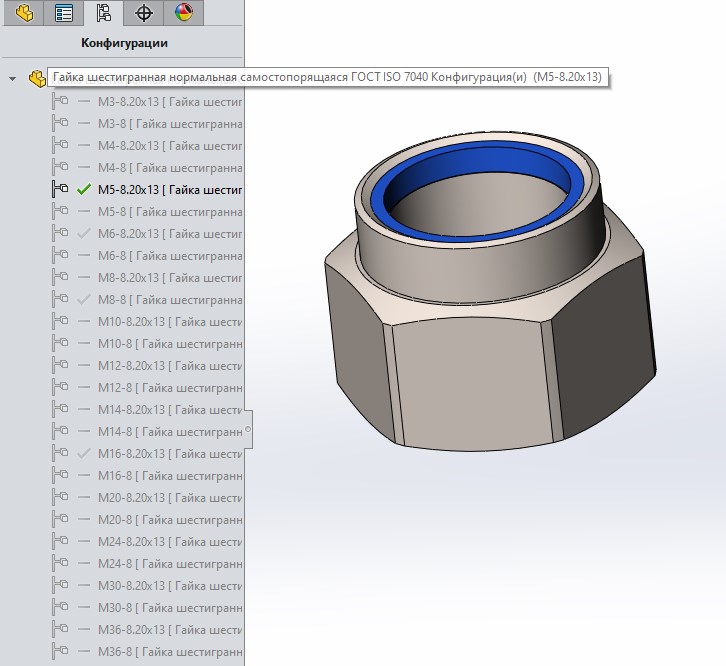
Task: Collapse the root configurations tree arrow
Action: click(x=12, y=78)
